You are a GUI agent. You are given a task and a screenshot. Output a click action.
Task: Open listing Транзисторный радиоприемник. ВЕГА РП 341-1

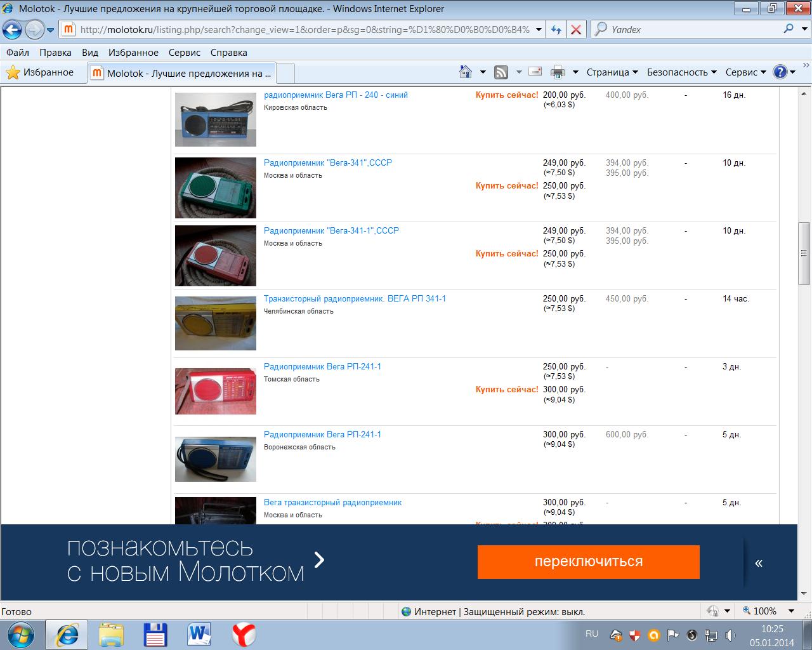coord(355,298)
